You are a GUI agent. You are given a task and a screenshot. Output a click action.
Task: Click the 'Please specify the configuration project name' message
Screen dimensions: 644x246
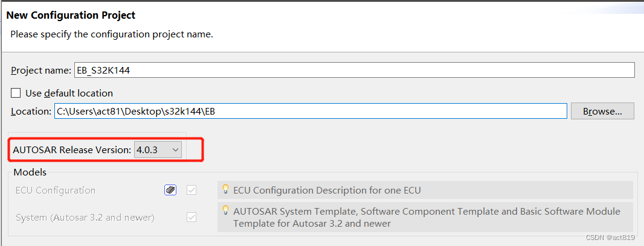coord(112,34)
